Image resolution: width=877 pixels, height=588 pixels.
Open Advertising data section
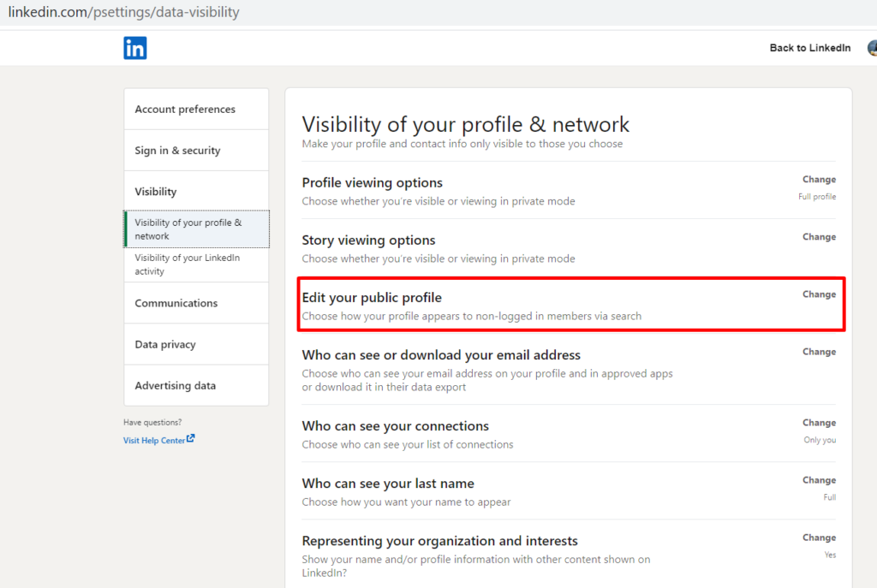click(x=196, y=386)
